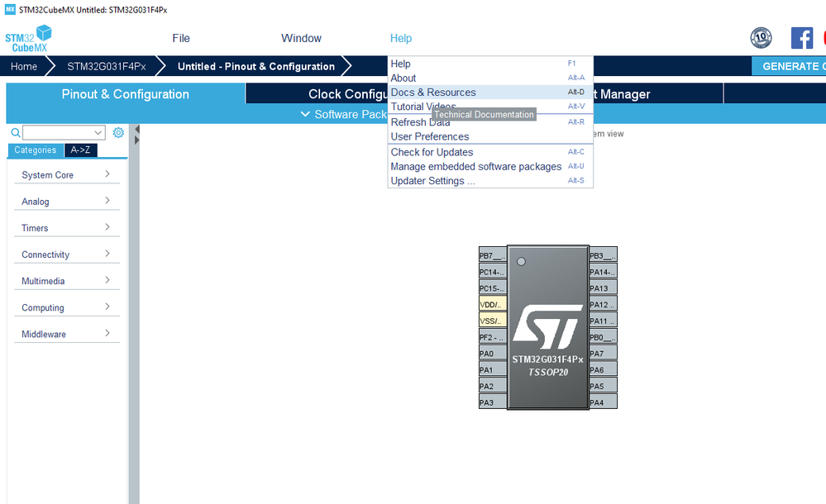Viewport: 826px width, 504px height.
Task: Select pin PA6 on the chip
Action: (603, 369)
